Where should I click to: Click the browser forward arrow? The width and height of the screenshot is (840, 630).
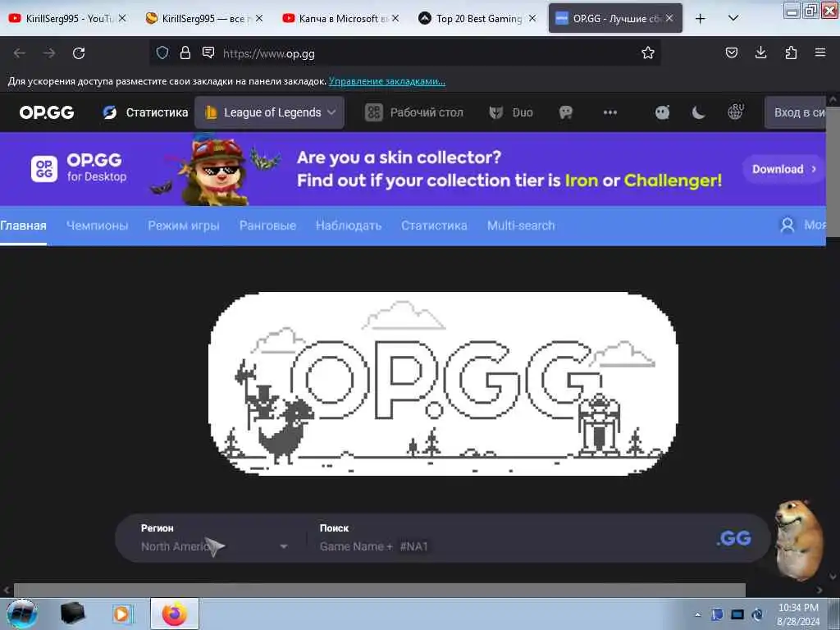click(x=49, y=53)
